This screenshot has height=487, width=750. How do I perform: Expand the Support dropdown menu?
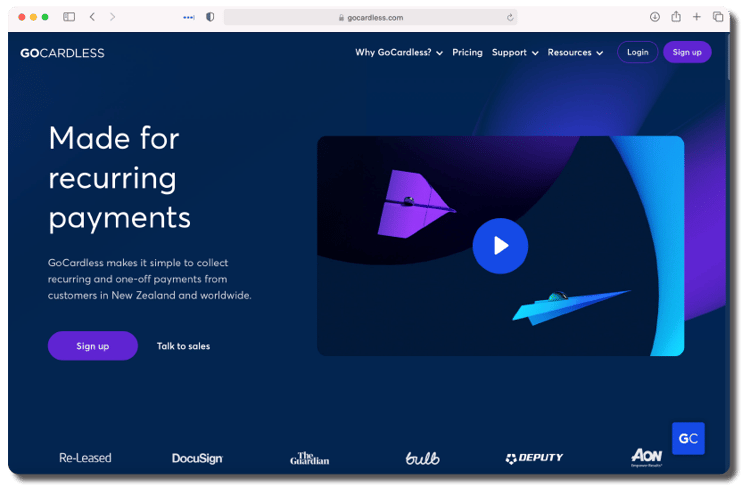click(x=514, y=53)
